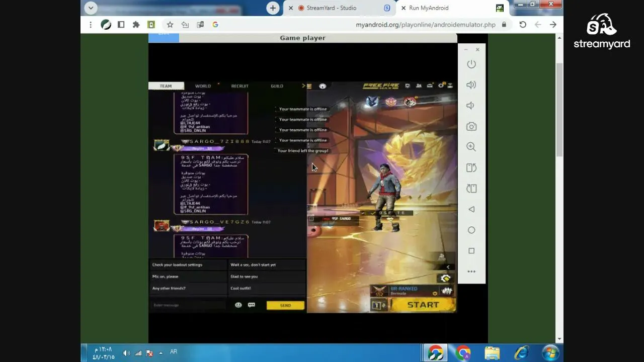Click the emulator Home circle button
Image resolution: width=644 pixels, height=362 pixels.
[x=471, y=230]
